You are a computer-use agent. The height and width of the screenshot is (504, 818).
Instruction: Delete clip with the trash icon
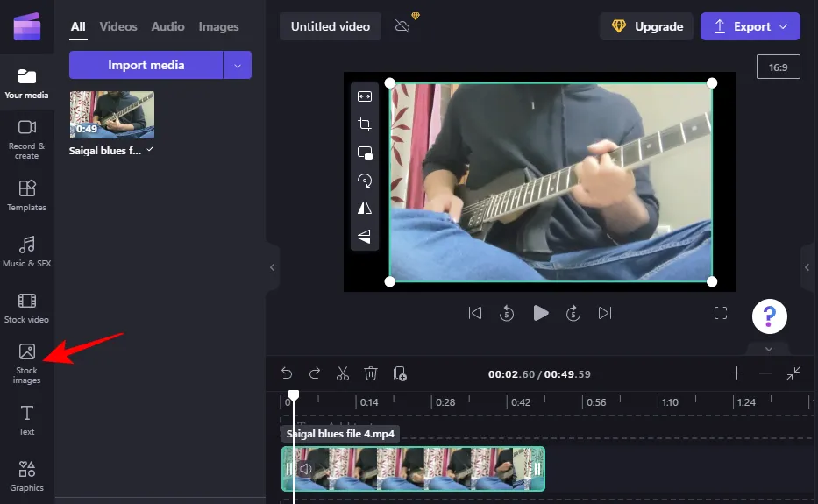click(x=371, y=373)
